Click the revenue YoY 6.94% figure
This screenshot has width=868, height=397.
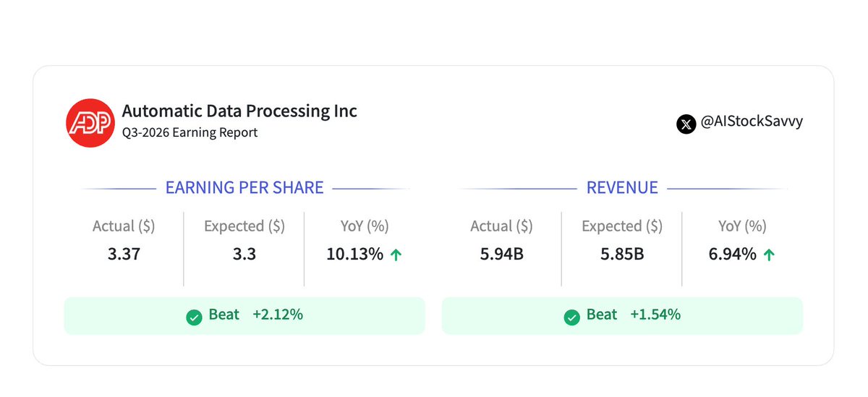(x=731, y=254)
